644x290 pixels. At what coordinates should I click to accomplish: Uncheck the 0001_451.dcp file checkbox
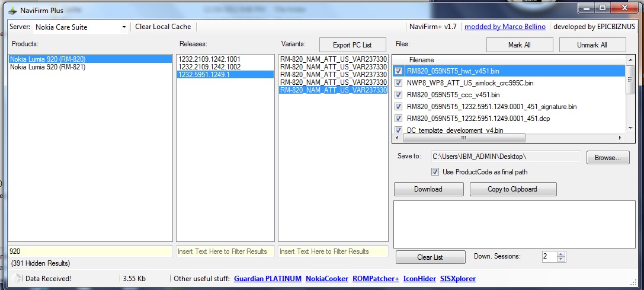point(398,119)
